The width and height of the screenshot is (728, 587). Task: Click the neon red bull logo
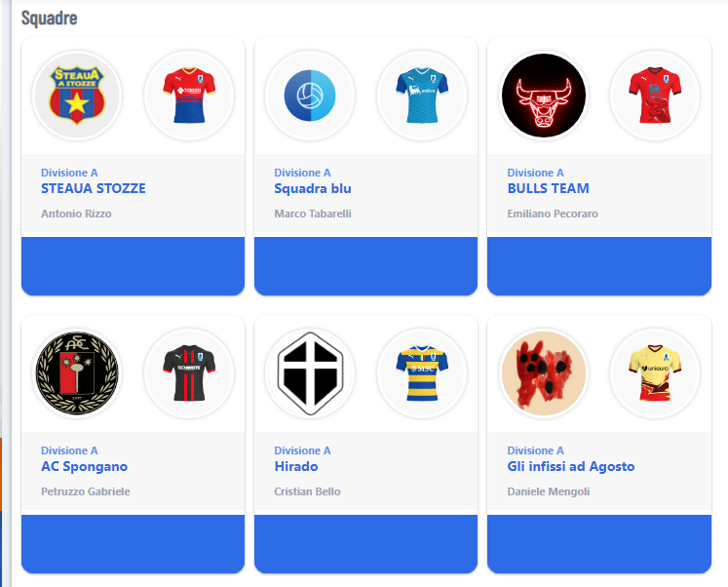click(x=544, y=96)
